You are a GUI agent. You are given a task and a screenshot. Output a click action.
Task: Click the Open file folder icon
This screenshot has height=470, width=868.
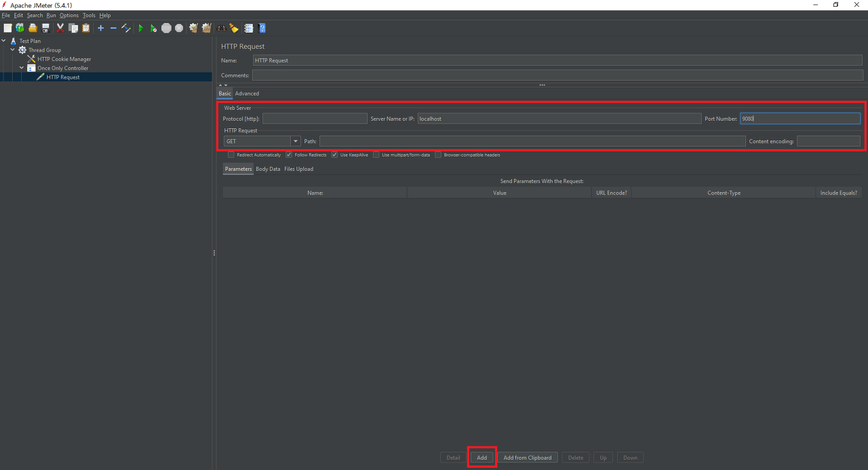pyautogui.click(x=33, y=28)
